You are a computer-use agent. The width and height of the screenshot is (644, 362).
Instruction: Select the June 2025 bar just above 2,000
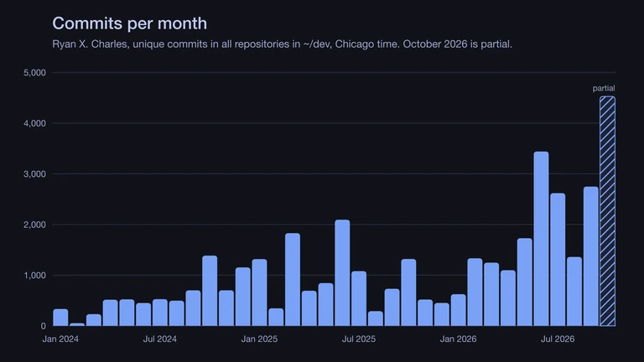[x=342, y=273]
